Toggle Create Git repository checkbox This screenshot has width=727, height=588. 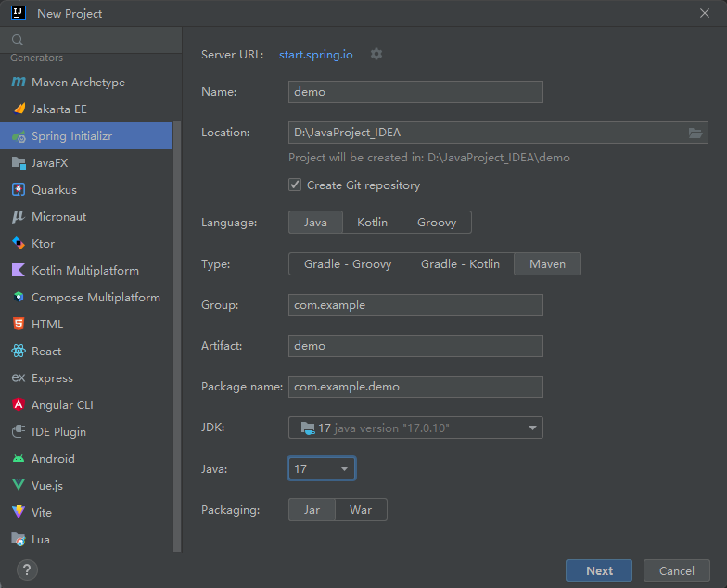[295, 185]
